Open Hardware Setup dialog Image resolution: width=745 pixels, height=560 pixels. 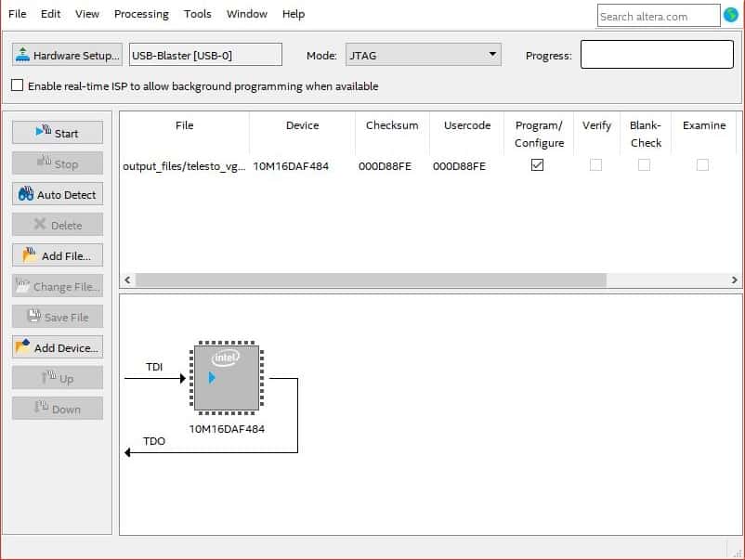pyautogui.click(x=67, y=55)
